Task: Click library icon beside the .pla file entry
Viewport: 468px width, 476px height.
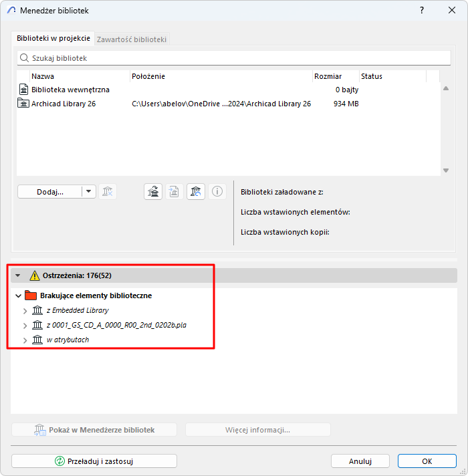Action: pos(37,325)
